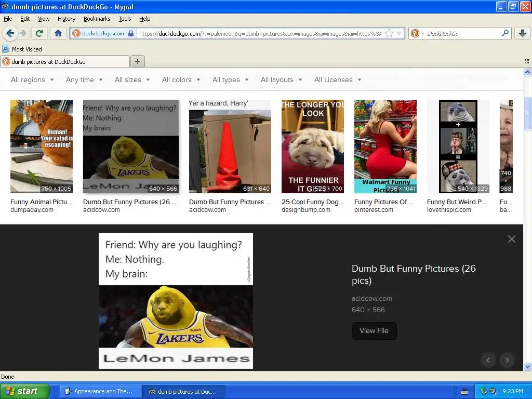This screenshot has width=532, height=399.
Task: Go back with the Back arrow button
Action: coord(10,33)
